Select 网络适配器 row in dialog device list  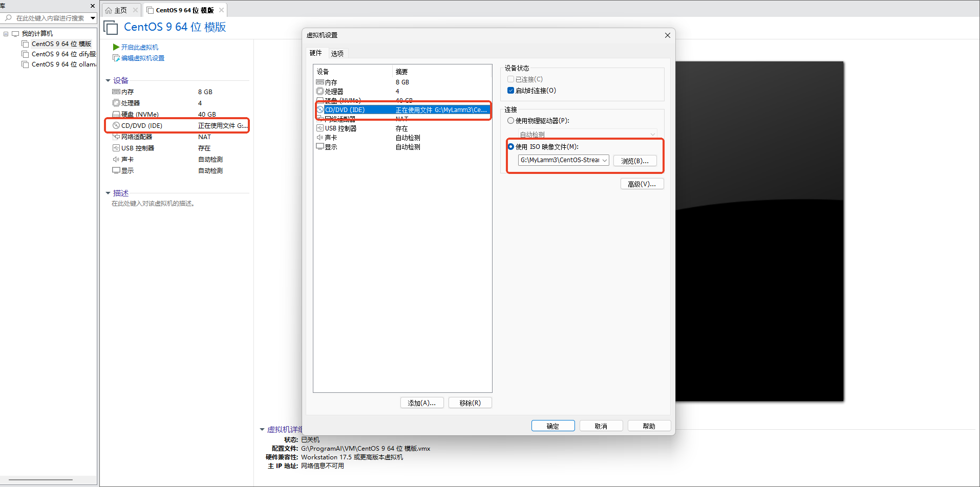[x=403, y=119]
